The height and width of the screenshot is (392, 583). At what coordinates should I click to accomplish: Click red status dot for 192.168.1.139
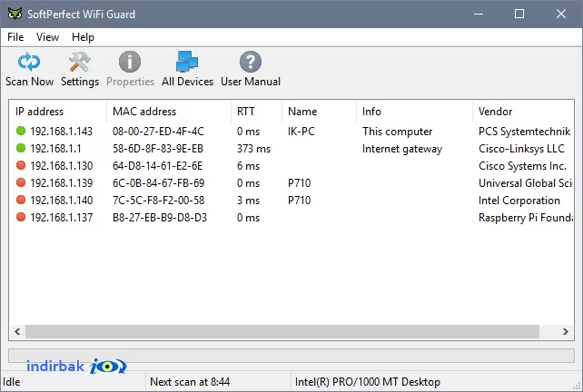click(x=21, y=182)
